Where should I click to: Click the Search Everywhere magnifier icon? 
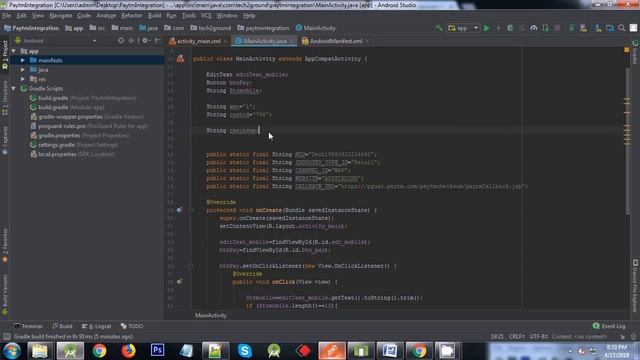tap(622, 28)
